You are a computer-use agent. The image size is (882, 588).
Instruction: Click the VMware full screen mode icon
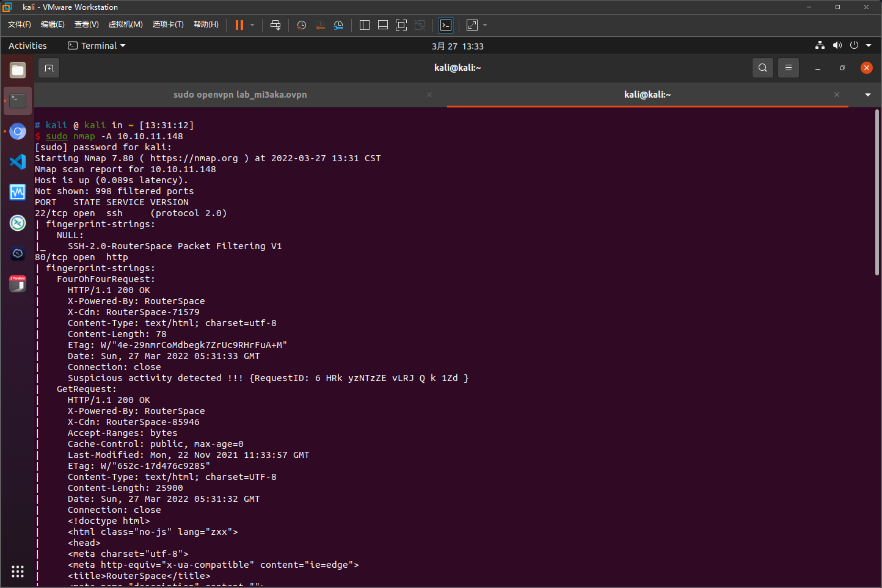(x=401, y=25)
